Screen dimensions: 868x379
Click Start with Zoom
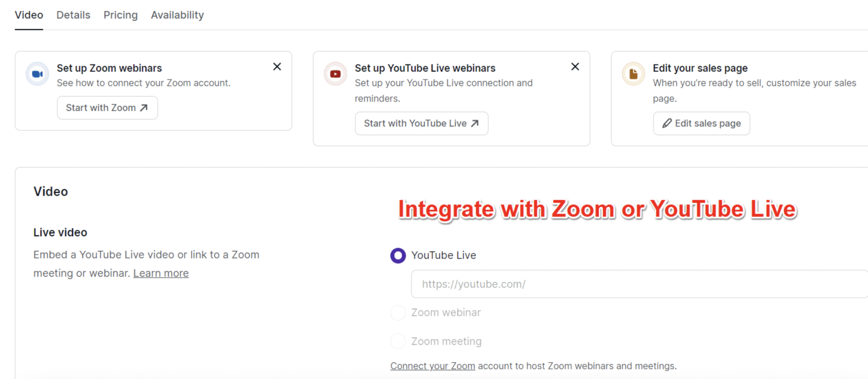[107, 108]
